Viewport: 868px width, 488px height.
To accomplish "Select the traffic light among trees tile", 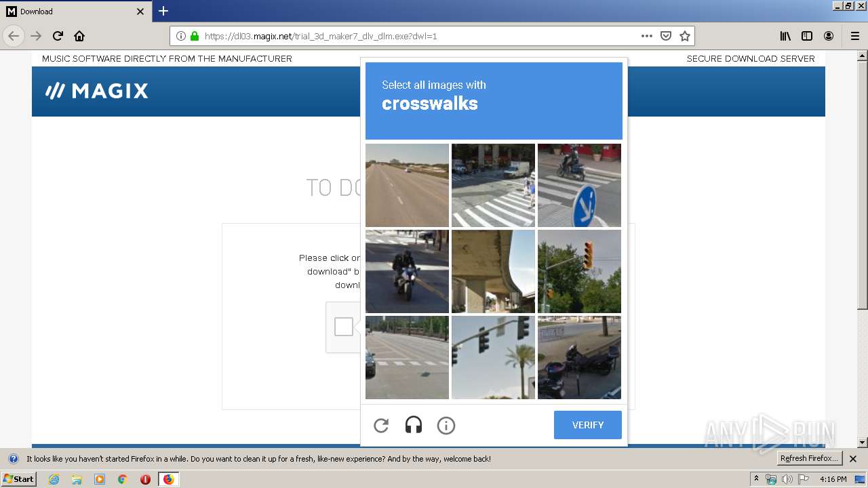I will point(579,271).
